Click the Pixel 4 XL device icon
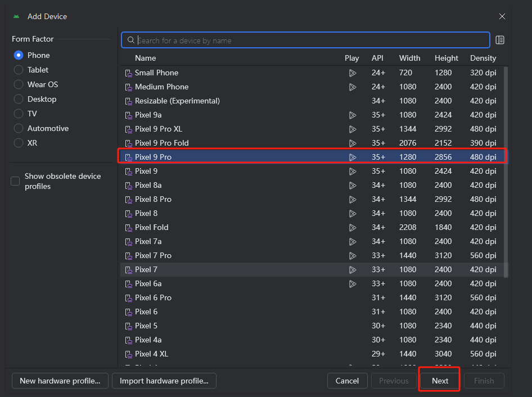This screenshot has width=532, height=397. 129,354
